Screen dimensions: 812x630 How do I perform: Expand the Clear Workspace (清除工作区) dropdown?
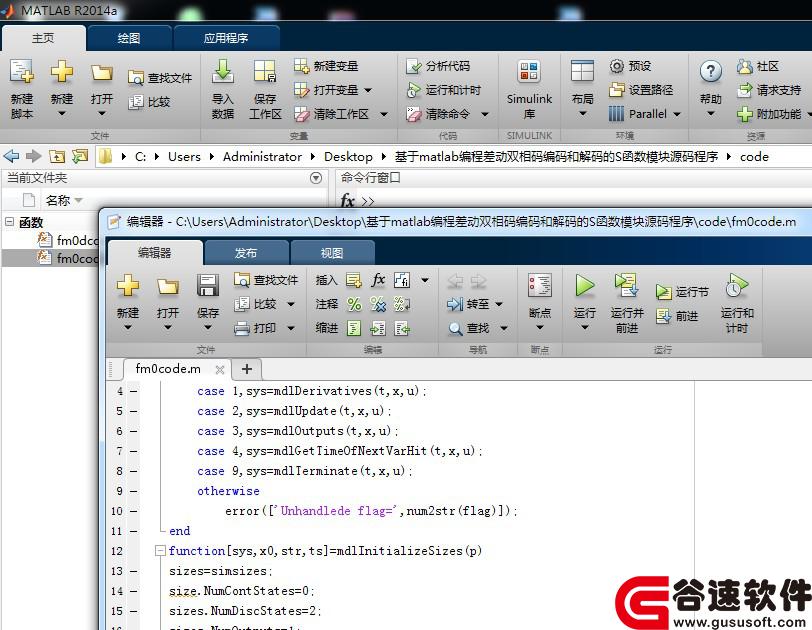384,114
